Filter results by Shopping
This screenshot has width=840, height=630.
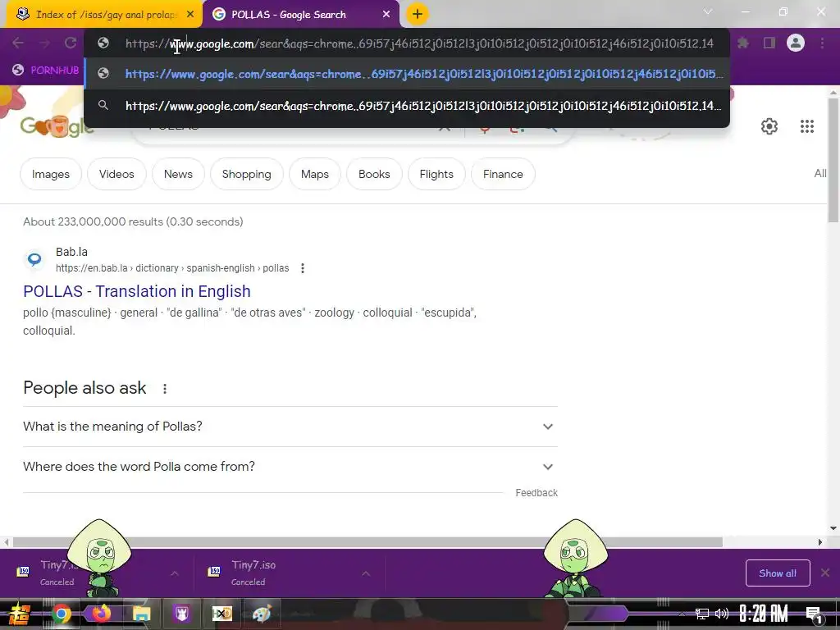pos(247,174)
